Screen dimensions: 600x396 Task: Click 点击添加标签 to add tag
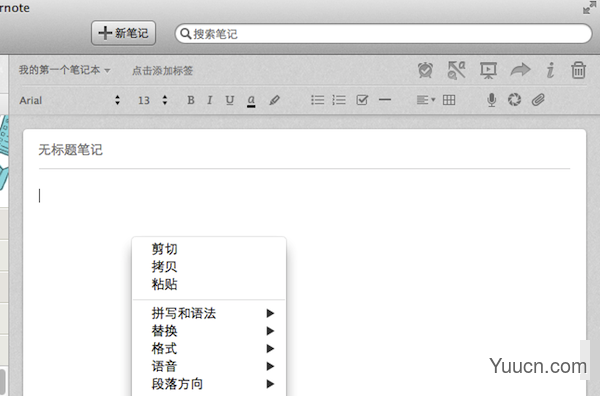click(162, 71)
